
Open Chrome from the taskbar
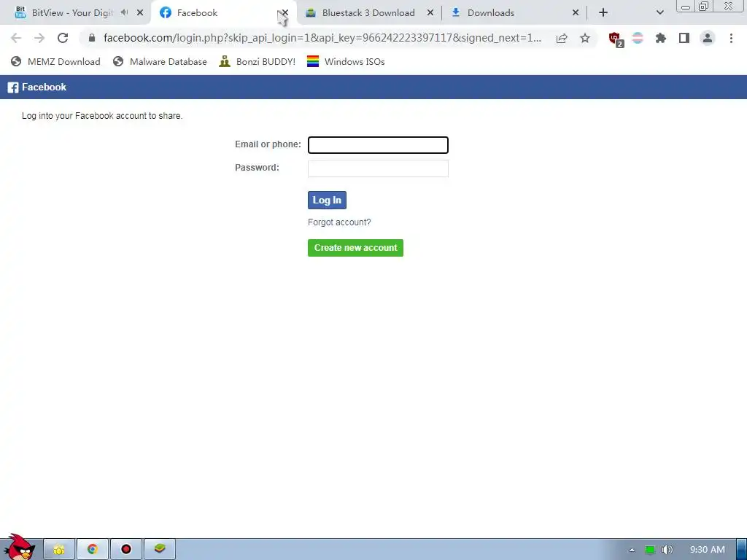click(93, 550)
